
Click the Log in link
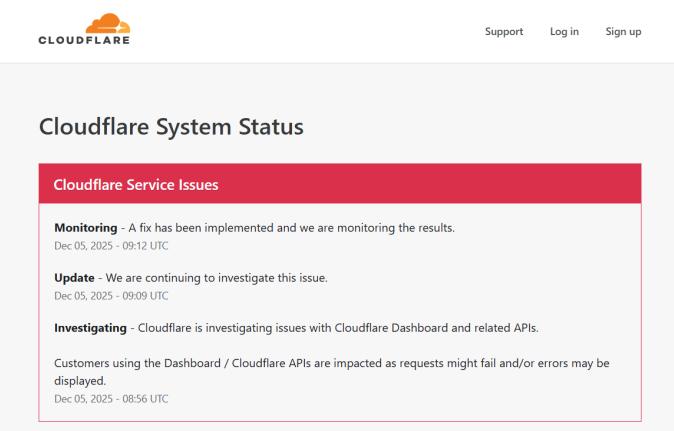[x=564, y=32]
